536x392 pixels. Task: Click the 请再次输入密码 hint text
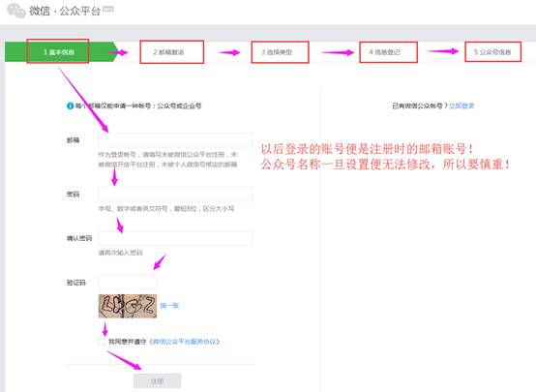click(x=120, y=253)
